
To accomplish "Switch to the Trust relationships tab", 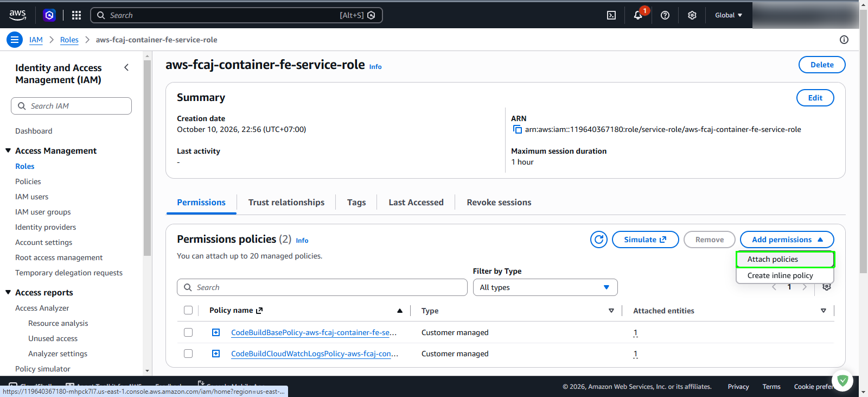I will click(x=286, y=202).
